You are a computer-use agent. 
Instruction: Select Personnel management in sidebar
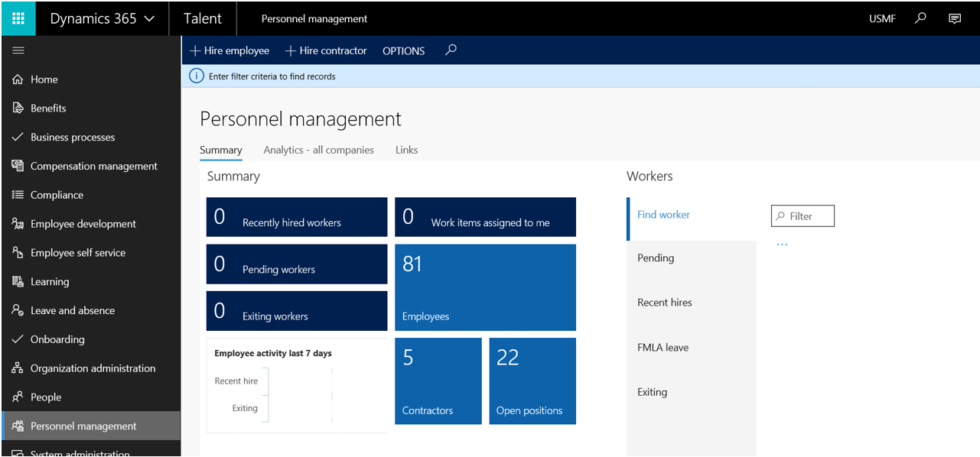[91, 426]
